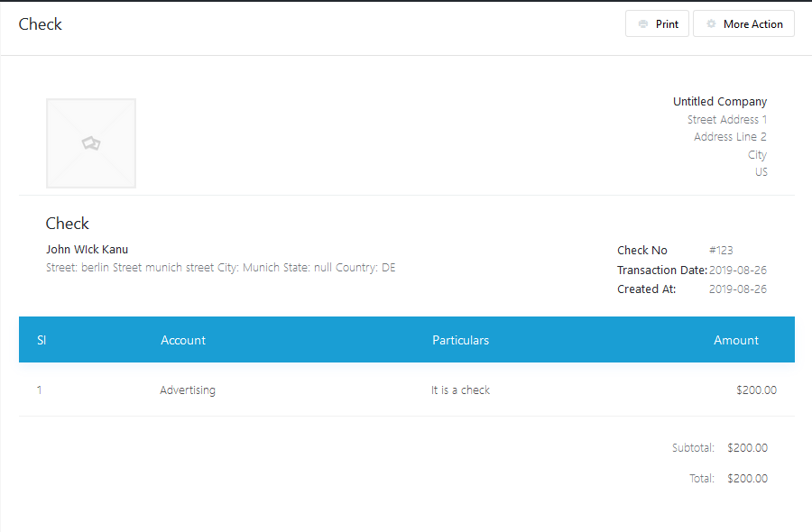Click the Sl column header
This screenshot has height=532, width=812.
pyautogui.click(x=42, y=340)
